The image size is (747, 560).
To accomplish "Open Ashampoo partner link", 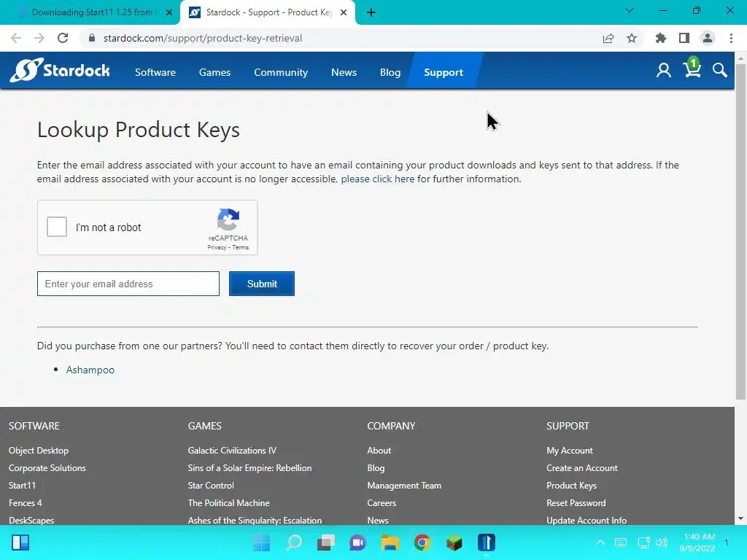I will [90, 370].
